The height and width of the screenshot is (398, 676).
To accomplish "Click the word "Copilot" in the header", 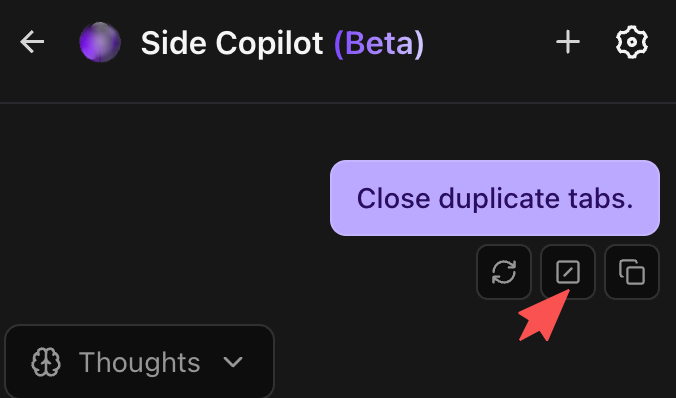I will [269, 44].
